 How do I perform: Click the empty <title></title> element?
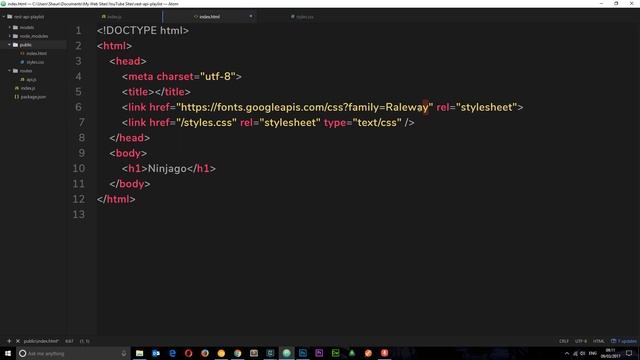pyautogui.click(x=156, y=92)
